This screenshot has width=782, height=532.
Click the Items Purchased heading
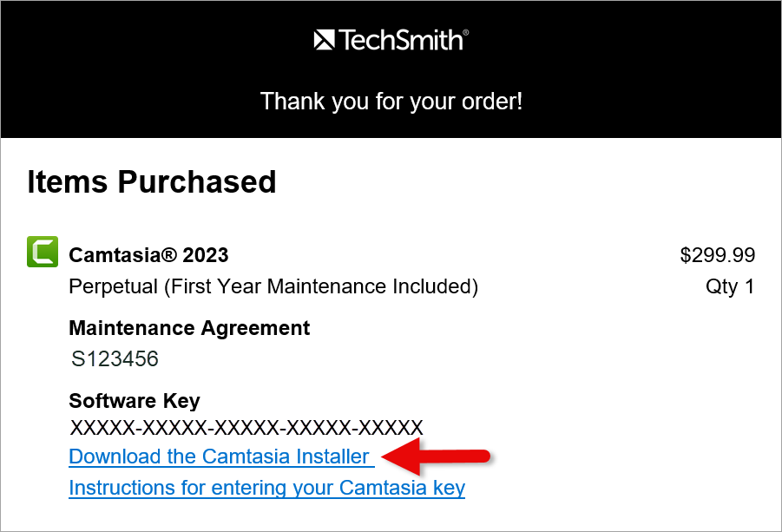click(x=152, y=181)
